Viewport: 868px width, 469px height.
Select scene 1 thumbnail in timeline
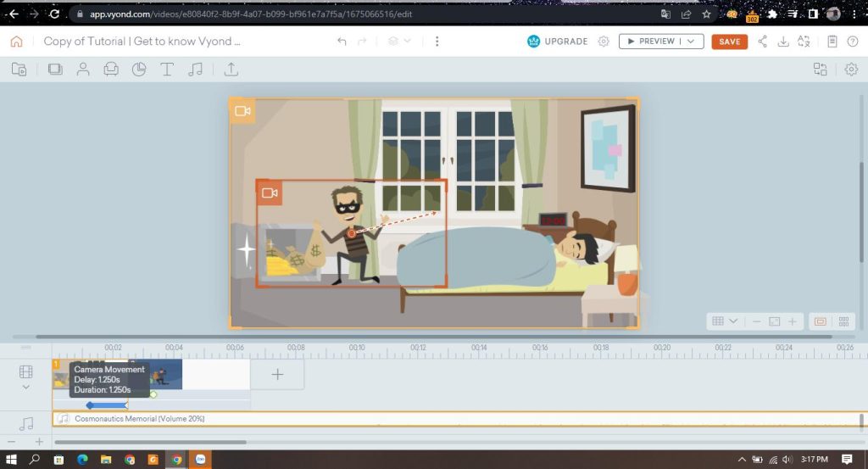pos(60,374)
